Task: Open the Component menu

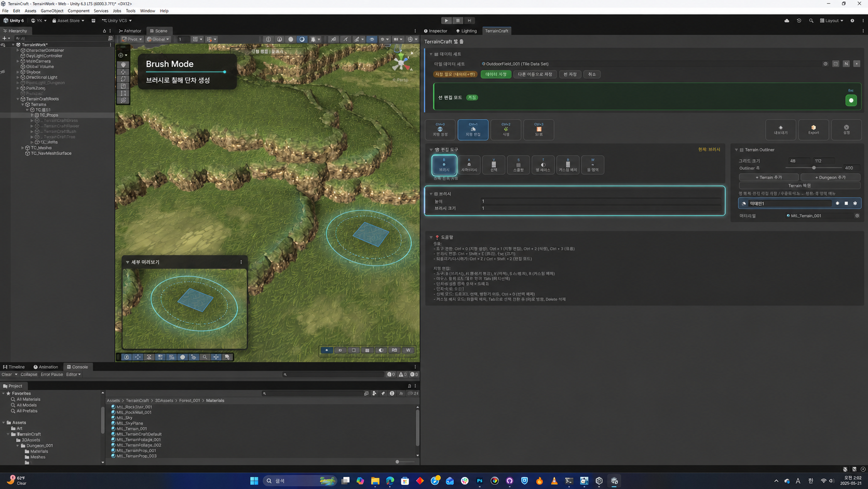Action: coord(78,10)
